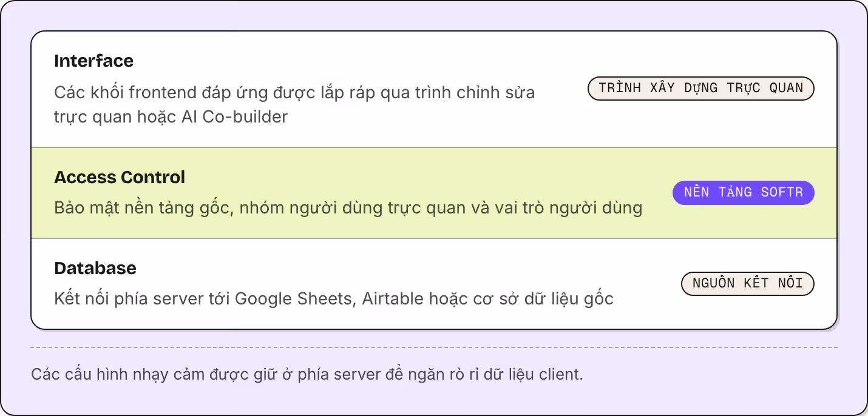Select the NGUỒN KẾT NỐI badge
This screenshot has width=868, height=416.
[x=748, y=284]
